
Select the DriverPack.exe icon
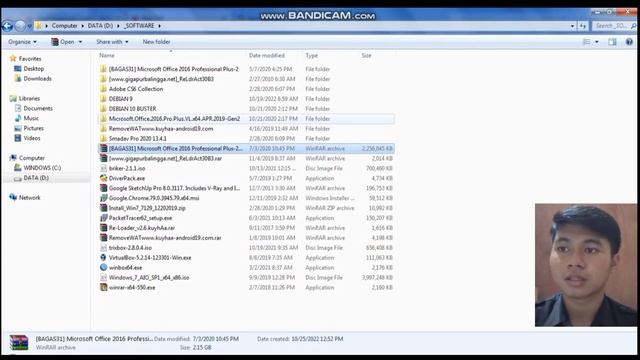tap(104, 178)
